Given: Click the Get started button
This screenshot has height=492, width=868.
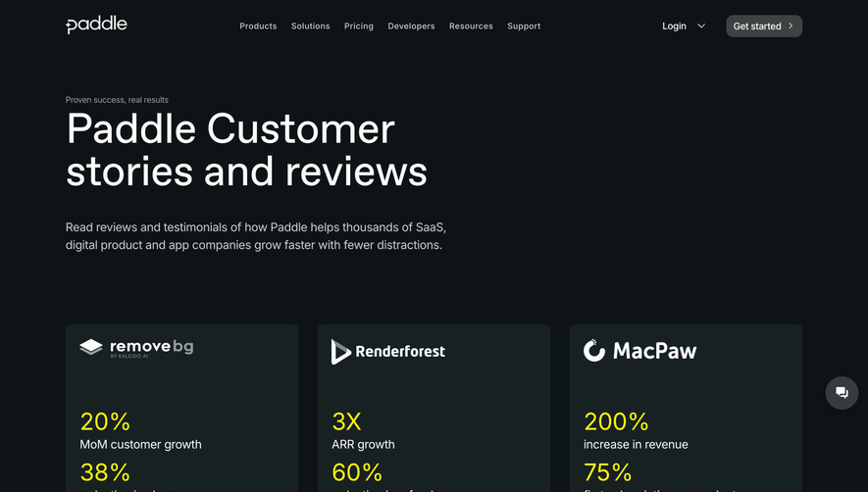Looking at the screenshot, I should (764, 26).
